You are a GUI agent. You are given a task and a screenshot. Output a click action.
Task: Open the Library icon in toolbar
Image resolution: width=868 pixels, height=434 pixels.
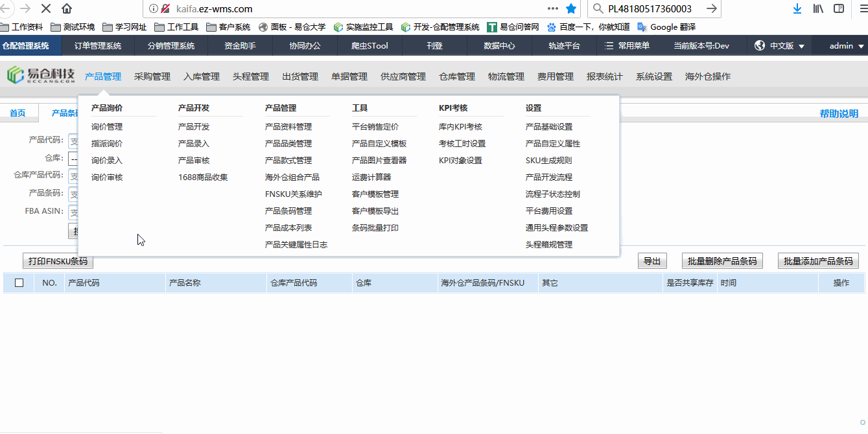point(817,10)
